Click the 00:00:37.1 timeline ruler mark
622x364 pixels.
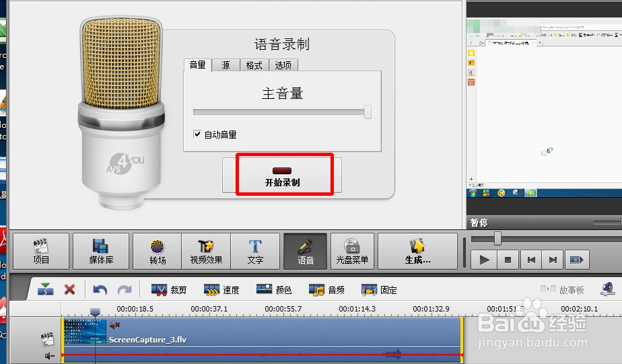(x=209, y=309)
